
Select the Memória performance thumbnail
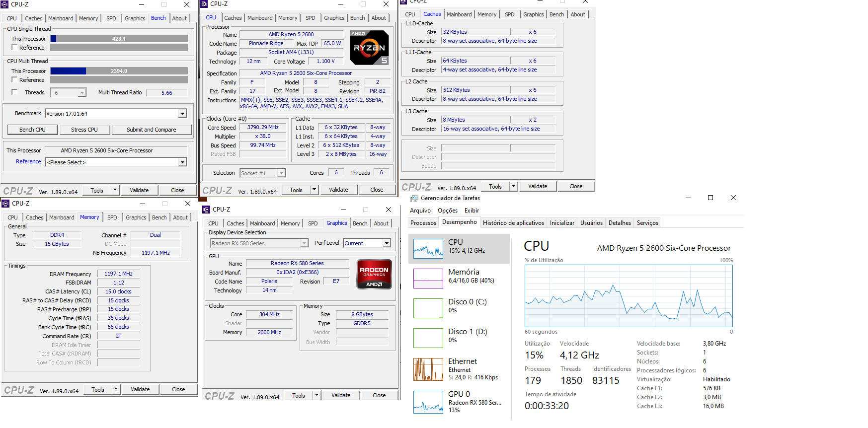click(428, 278)
